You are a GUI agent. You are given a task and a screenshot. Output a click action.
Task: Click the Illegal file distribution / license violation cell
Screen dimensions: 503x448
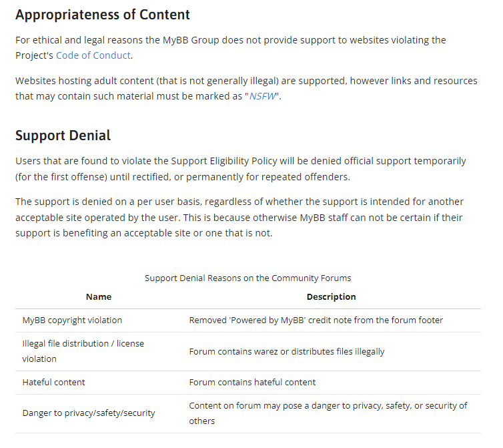click(x=83, y=351)
